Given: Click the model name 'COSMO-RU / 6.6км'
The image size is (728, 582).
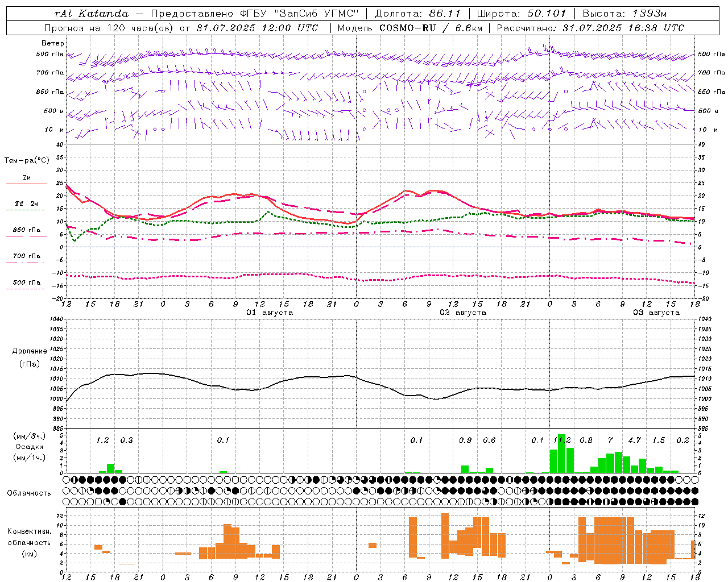Looking at the screenshot, I should [x=431, y=28].
